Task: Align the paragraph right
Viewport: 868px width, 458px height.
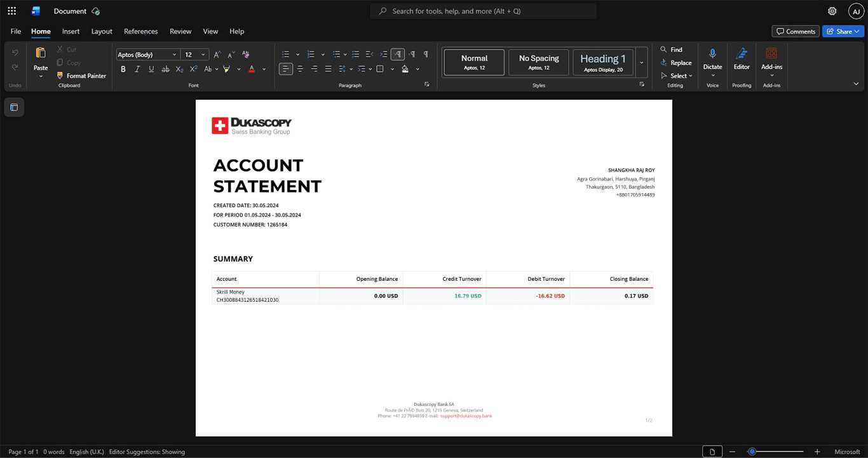Action: click(x=314, y=69)
